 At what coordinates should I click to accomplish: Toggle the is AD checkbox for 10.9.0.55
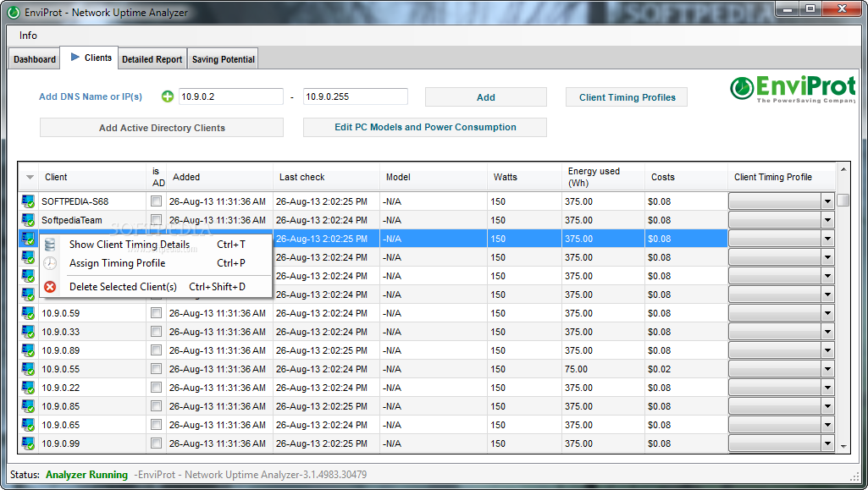click(156, 369)
